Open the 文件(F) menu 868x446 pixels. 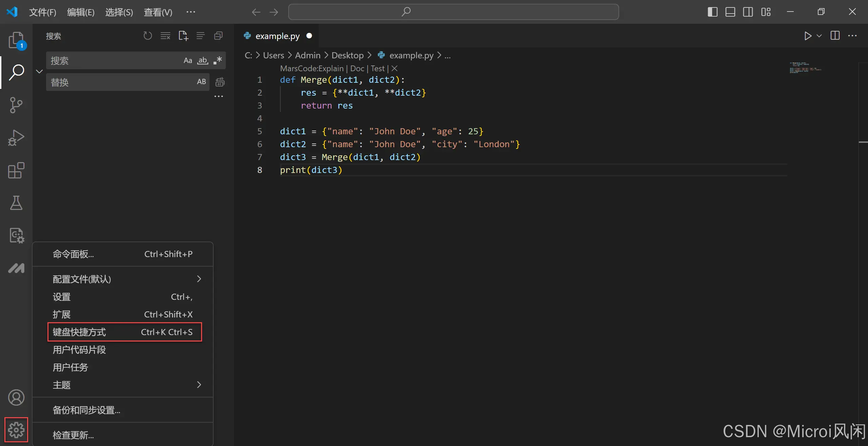[42, 12]
